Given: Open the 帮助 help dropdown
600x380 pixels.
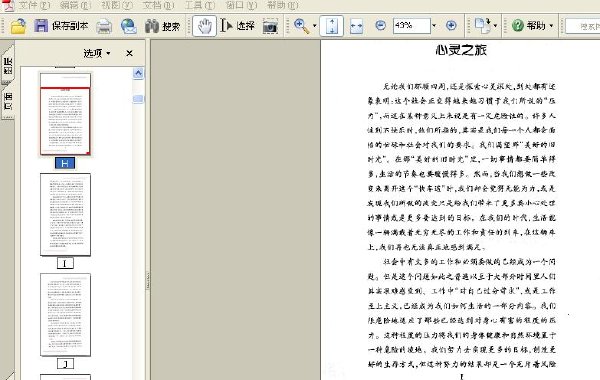Looking at the screenshot, I should [x=533, y=26].
